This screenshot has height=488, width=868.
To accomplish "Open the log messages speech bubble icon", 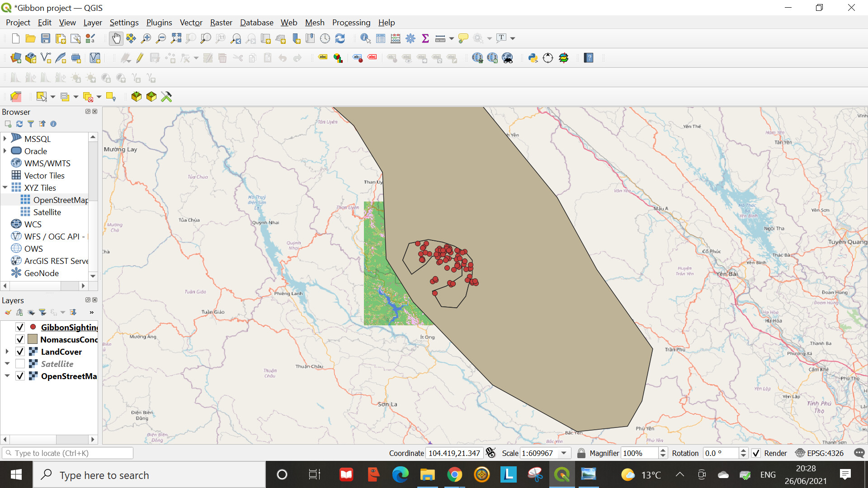I will click(x=859, y=453).
